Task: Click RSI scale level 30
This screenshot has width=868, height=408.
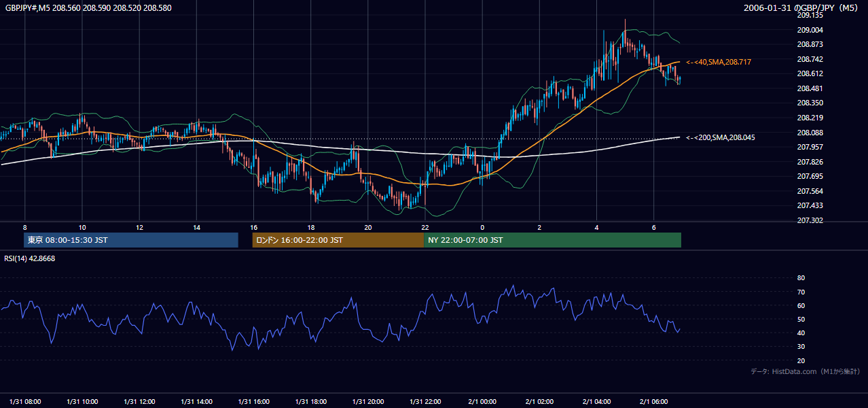Action: coord(801,347)
